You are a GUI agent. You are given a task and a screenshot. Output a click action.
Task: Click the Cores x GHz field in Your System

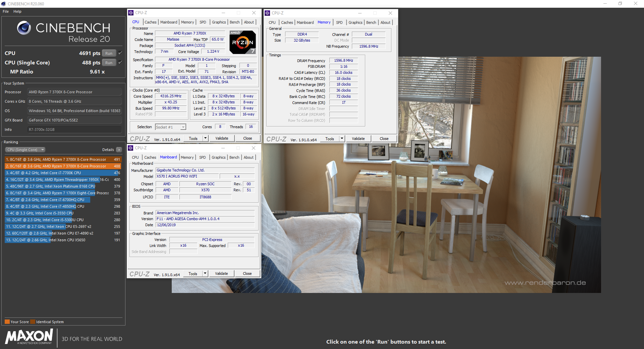click(x=74, y=101)
